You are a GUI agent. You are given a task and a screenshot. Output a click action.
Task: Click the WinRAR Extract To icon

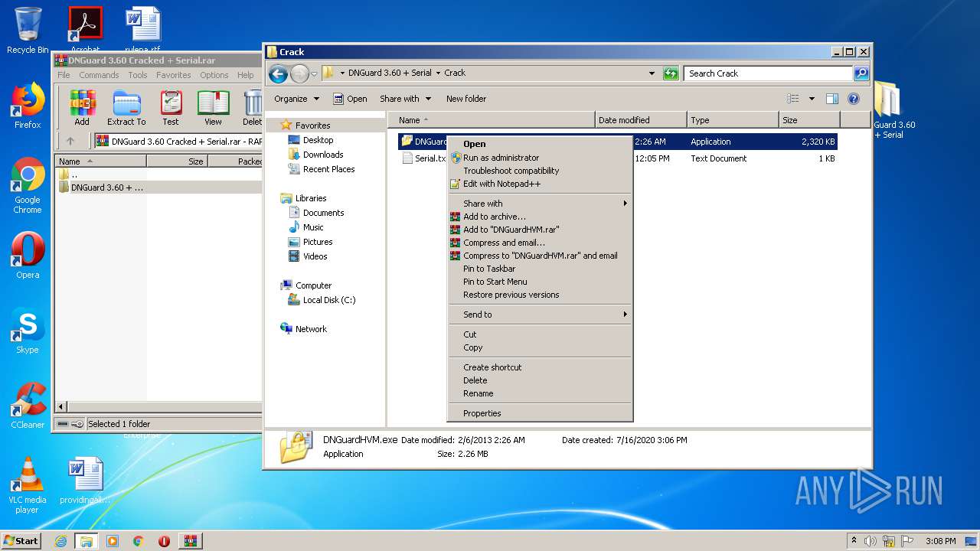126,107
